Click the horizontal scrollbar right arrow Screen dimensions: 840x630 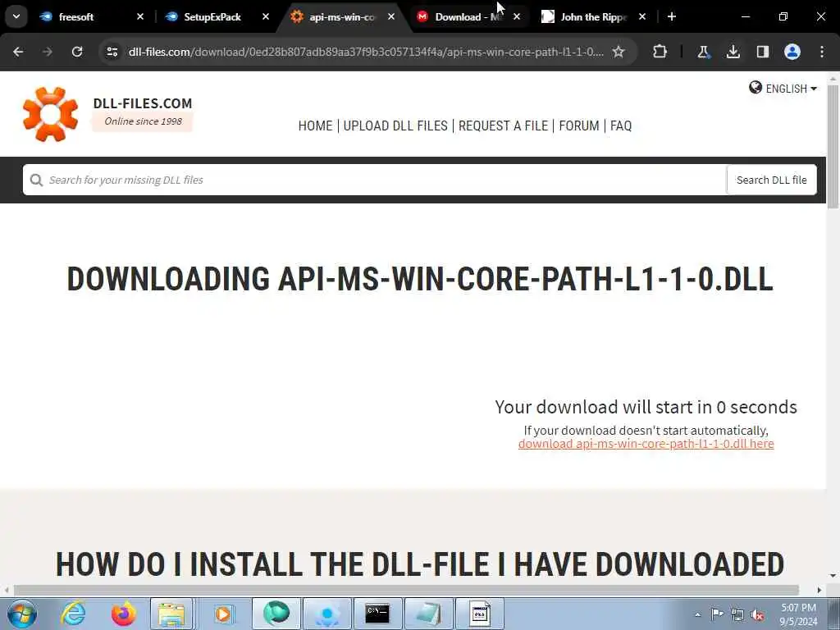[819, 591]
